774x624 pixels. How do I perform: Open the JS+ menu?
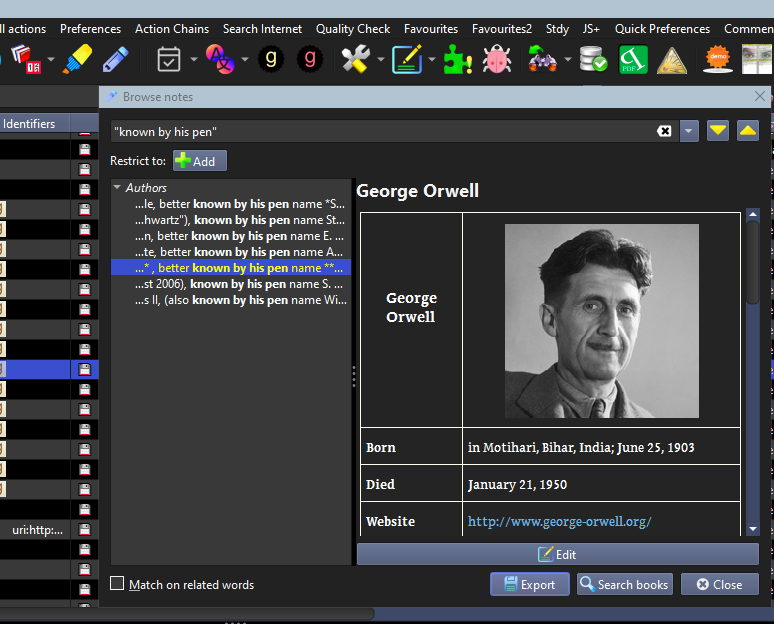591,29
